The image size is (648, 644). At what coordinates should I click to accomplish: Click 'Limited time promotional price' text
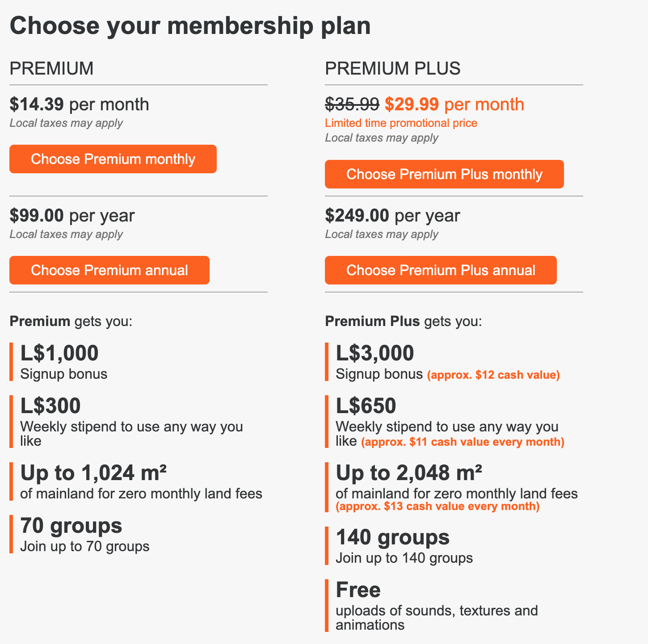tap(401, 123)
